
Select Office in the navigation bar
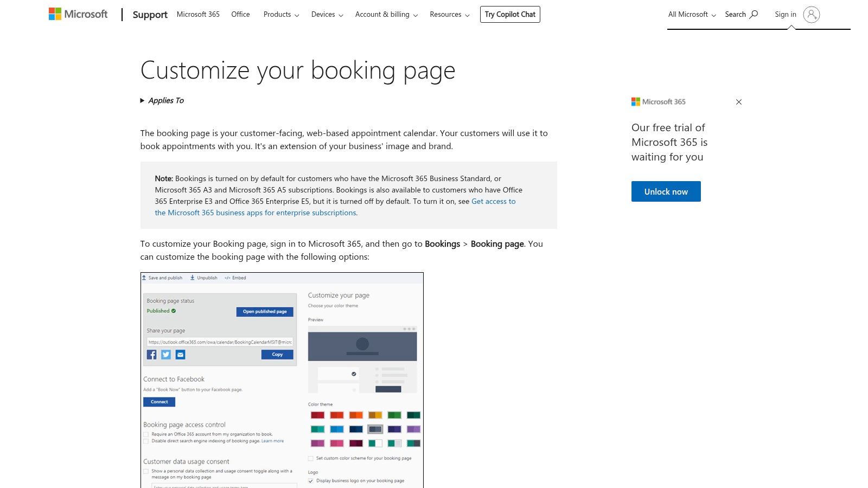pos(240,14)
